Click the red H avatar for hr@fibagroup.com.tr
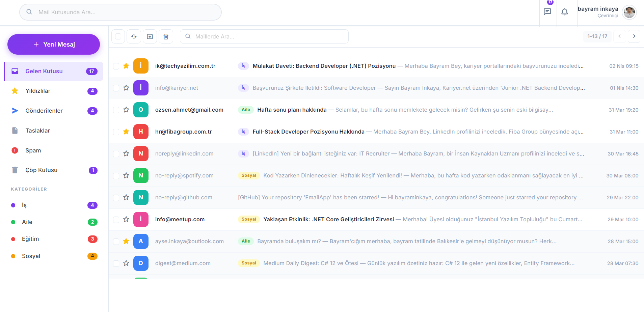This screenshot has height=312, width=644. point(141,132)
